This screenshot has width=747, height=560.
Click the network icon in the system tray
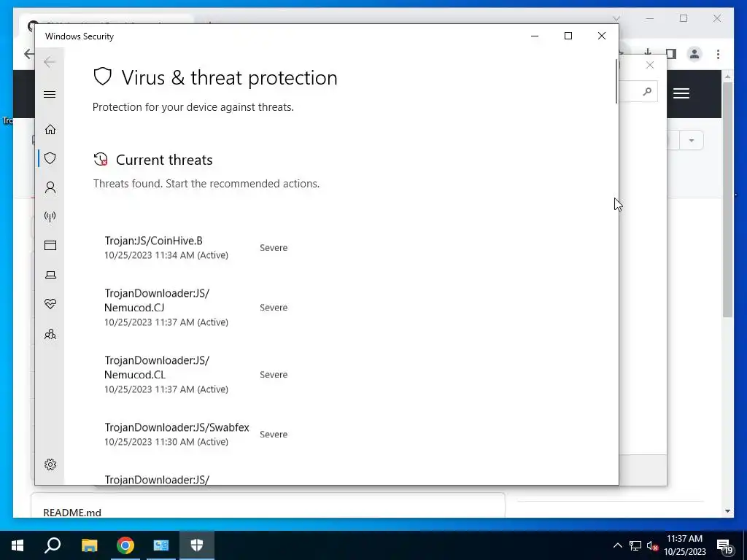(x=635, y=545)
